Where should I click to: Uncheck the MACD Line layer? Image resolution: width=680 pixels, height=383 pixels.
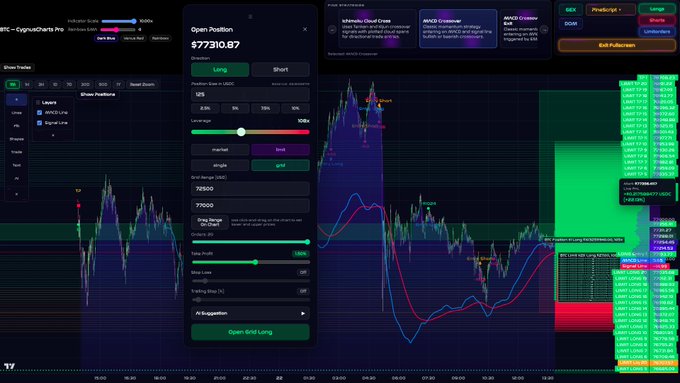39,112
